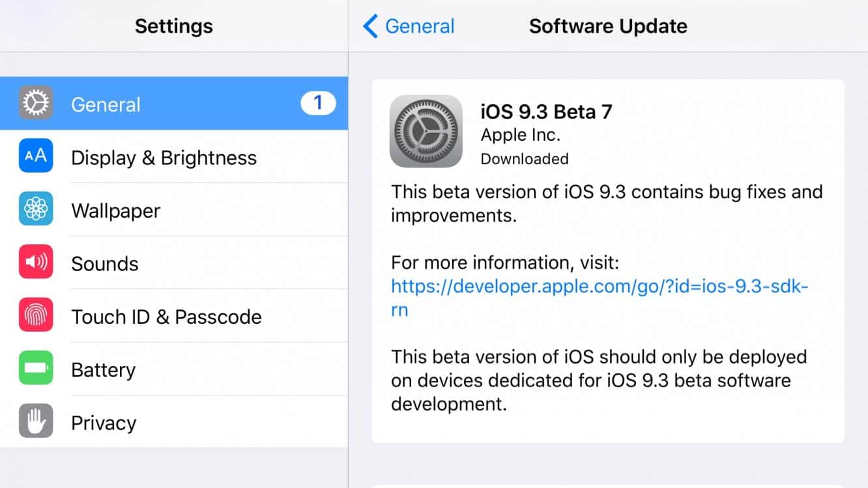
Task: Open the Wallpaper settings row
Action: (116, 211)
